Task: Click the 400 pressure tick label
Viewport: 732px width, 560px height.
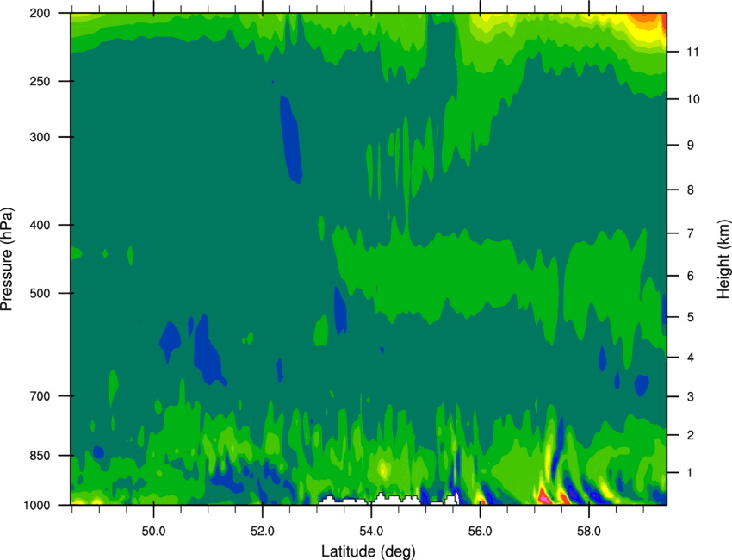Action: point(40,225)
